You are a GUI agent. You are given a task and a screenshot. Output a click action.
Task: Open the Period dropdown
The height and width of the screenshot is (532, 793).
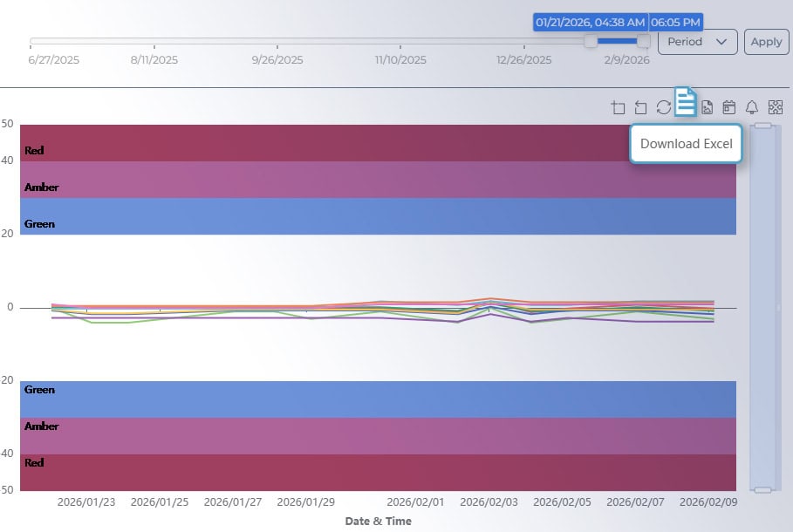[x=697, y=42]
